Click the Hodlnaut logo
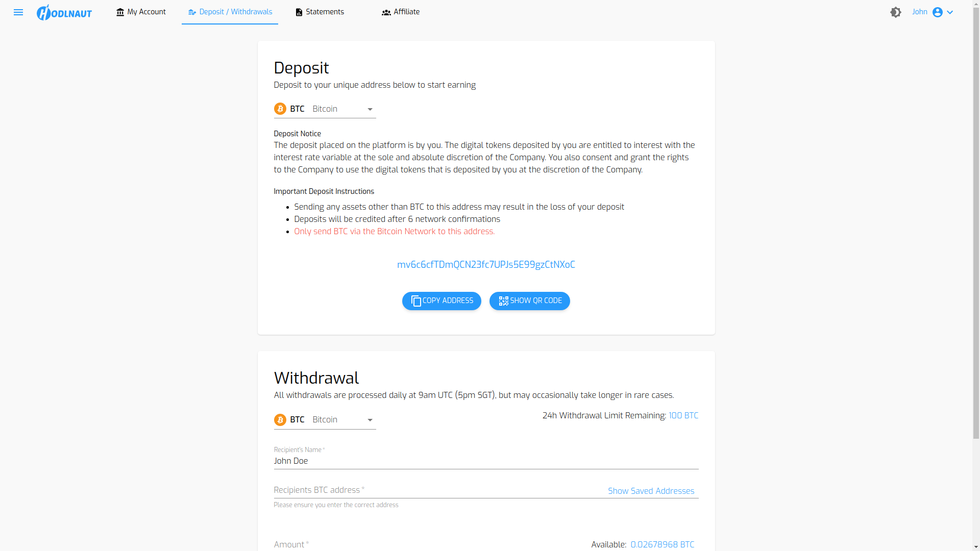This screenshot has height=551, width=980. click(64, 12)
